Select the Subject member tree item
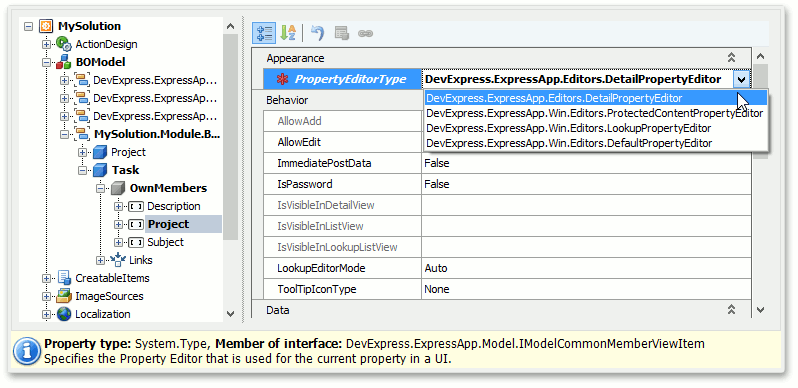Image resolution: width=798 pixels, height=388 pixels. pos(165,242)
